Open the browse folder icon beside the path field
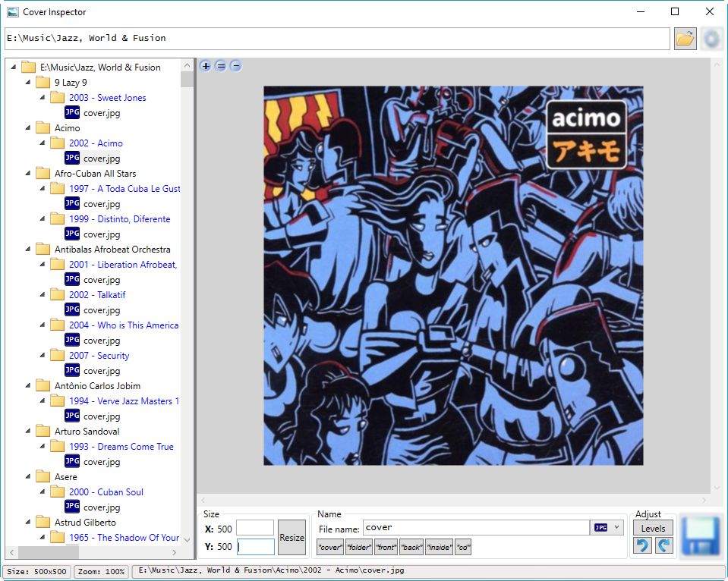The image size is (728, 581). click(685, 39)
